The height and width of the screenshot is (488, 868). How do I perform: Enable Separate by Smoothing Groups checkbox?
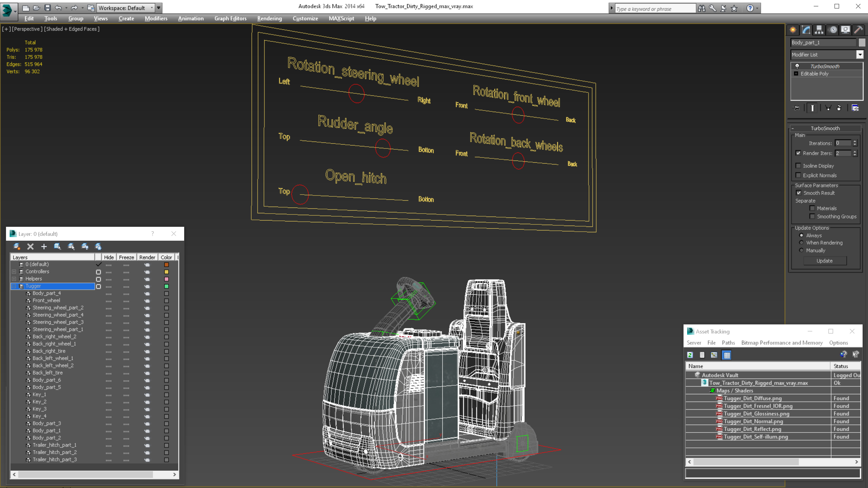pos(812,217)
